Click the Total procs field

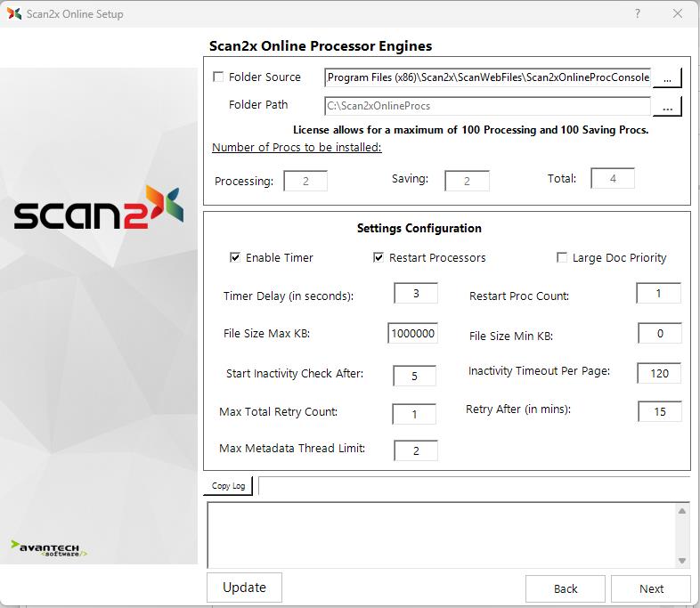(613, 178)
